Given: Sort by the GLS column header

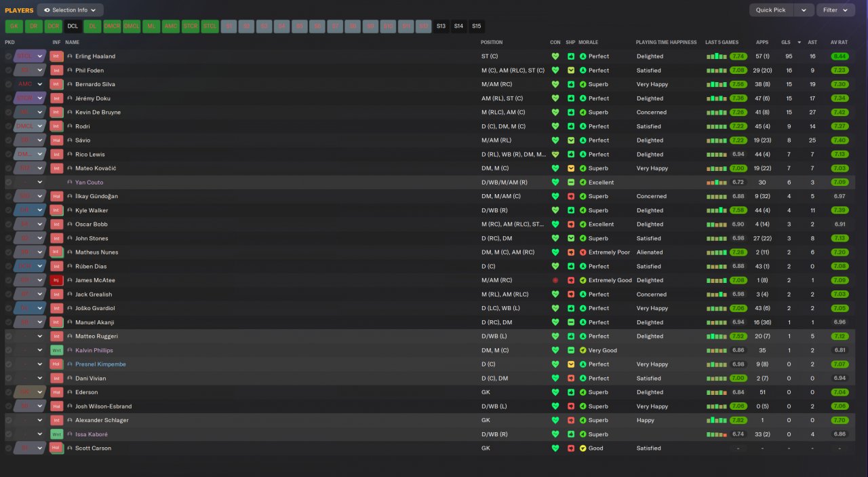Looking at the screenshot, I should tap(786, 42).
